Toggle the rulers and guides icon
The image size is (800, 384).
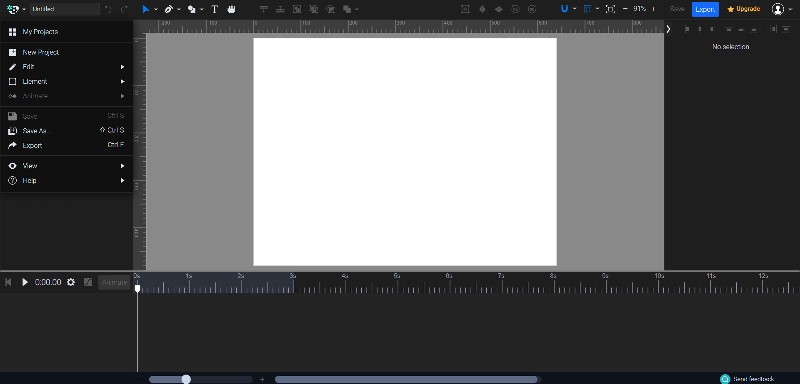[587, 9]
